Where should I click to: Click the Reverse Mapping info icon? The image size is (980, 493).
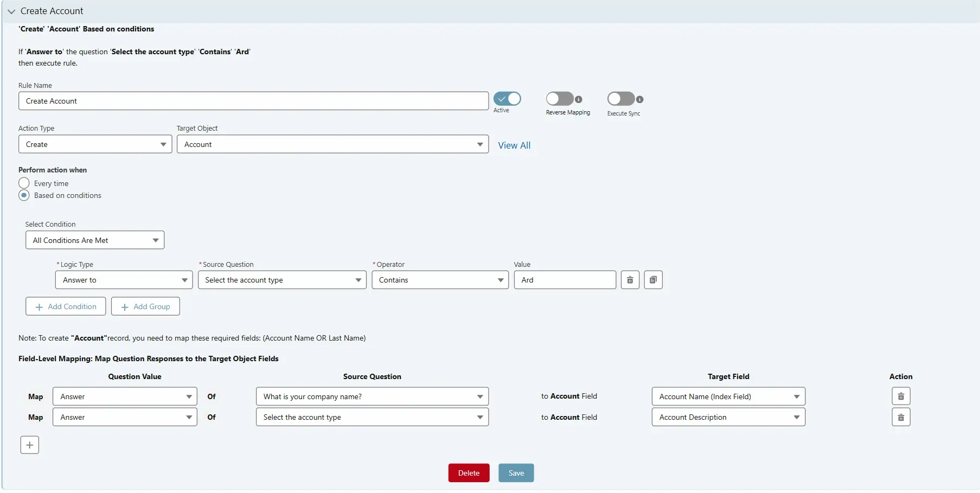(x=579, y=98)
